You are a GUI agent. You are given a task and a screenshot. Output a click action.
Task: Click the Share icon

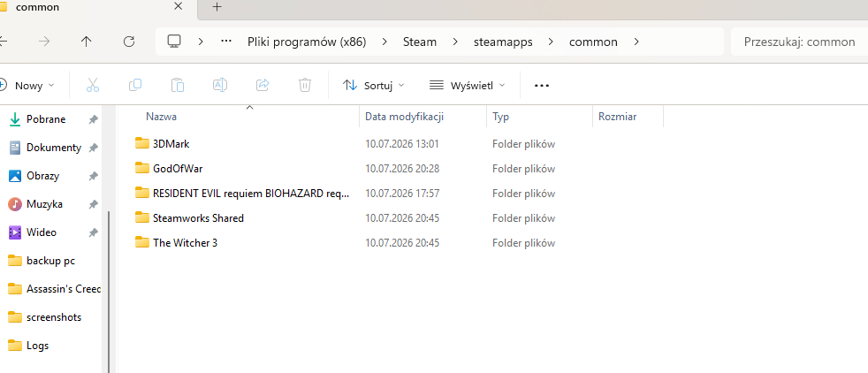tap(263, 85)
